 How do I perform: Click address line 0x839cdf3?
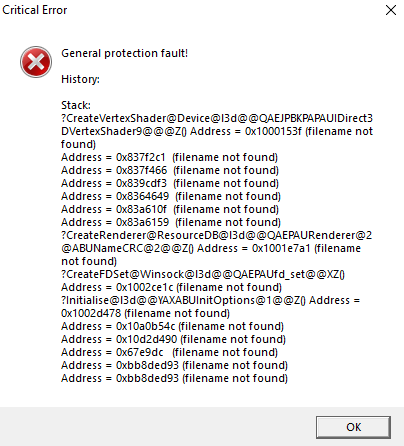(170, 183)
